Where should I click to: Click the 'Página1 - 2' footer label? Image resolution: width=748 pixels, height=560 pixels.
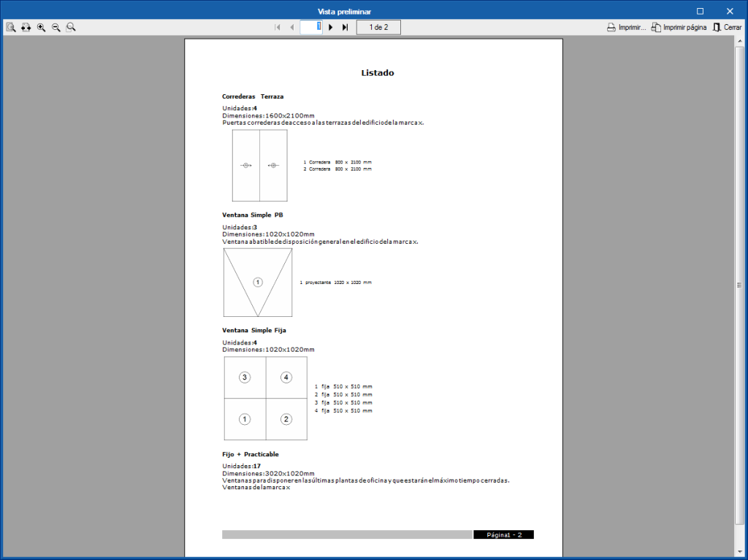pyautogui.click(x=504, y=534)
